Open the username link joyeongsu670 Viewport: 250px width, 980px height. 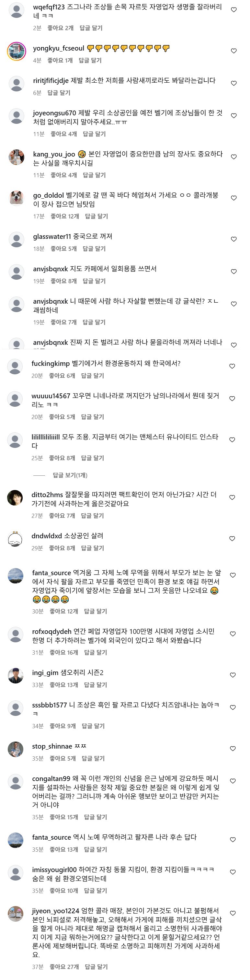pyautogui.click(x=54, y=113)
